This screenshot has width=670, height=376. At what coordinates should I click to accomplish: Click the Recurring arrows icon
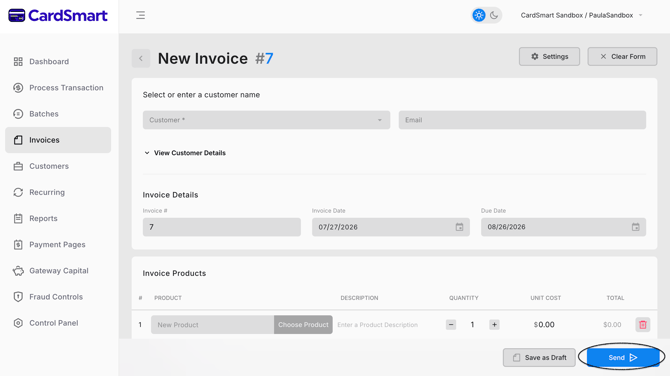[x=18, y=192]
